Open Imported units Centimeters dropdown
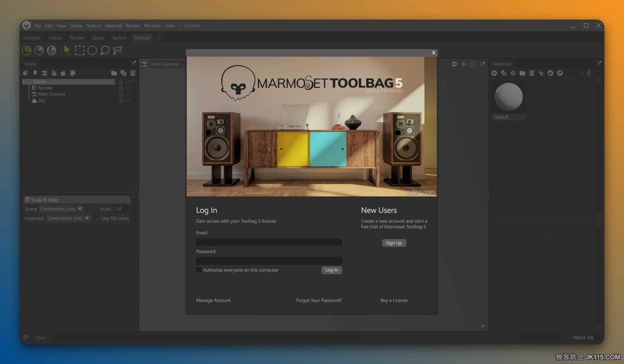This screenshot has width=624, height=364. click(x=68, y=218)
